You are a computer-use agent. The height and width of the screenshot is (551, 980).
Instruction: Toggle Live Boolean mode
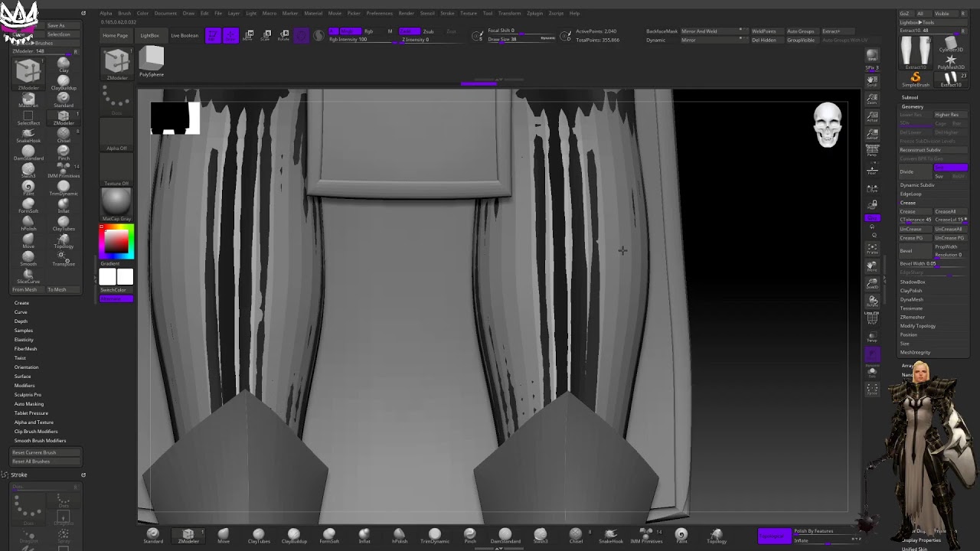coord(185,35)
